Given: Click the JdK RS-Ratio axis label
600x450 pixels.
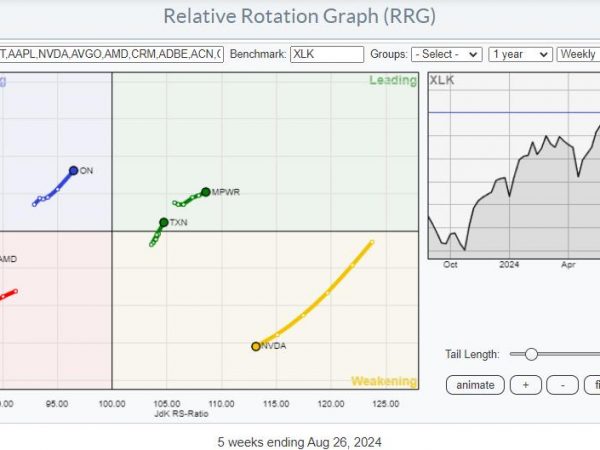Looking at the screenshot, I should click(181, 414).
